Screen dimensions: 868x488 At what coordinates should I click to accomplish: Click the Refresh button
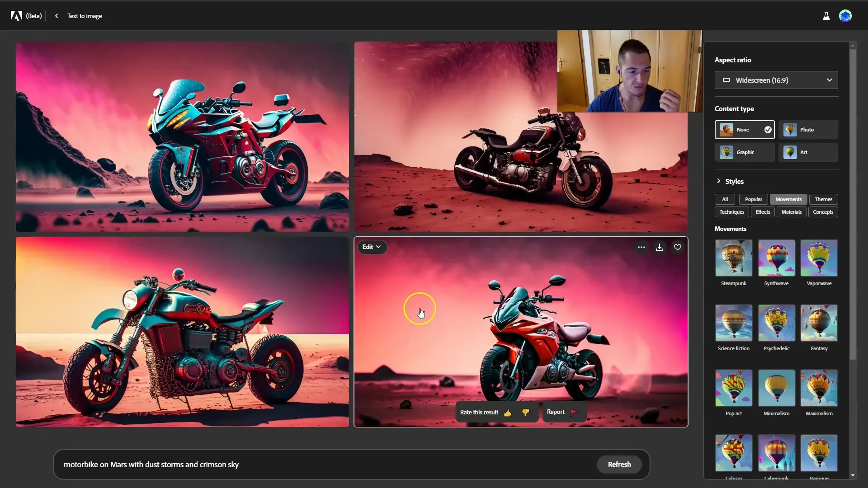coord(619,465)
